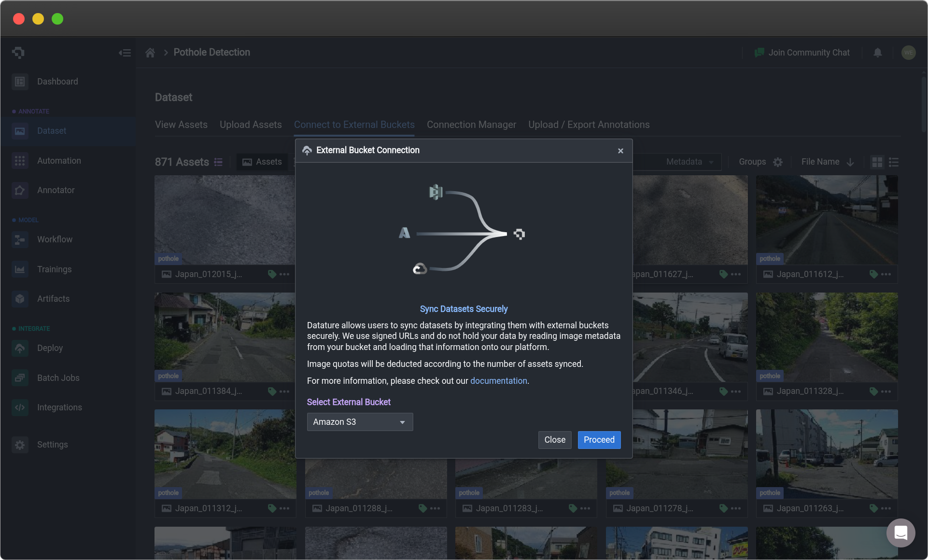
Task: Toggle the 871 Assets list expander icon
Action: [218, 162]
